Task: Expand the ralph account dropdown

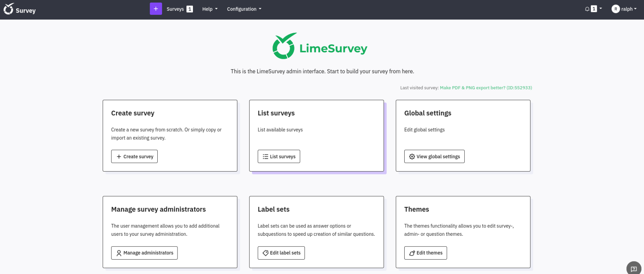Action: pyautogui.click(x=629, y=9)
